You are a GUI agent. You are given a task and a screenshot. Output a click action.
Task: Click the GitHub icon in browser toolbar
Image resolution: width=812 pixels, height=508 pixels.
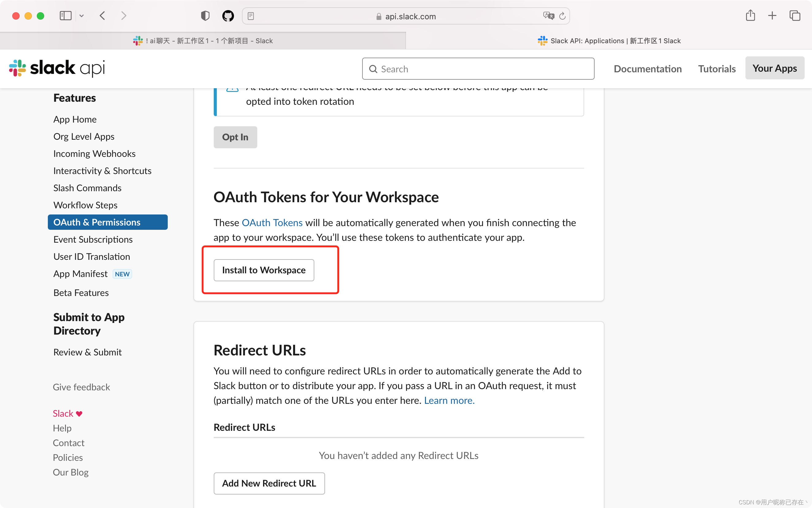pyautogui.click(x=228, y=16)
